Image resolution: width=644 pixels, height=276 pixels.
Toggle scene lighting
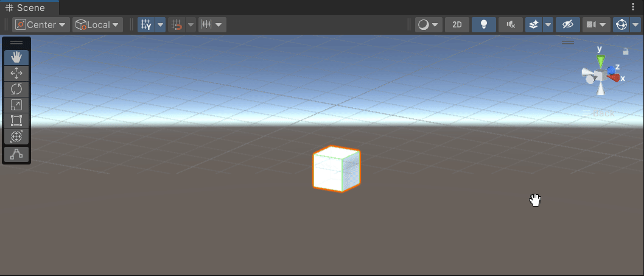click(484, 25)
